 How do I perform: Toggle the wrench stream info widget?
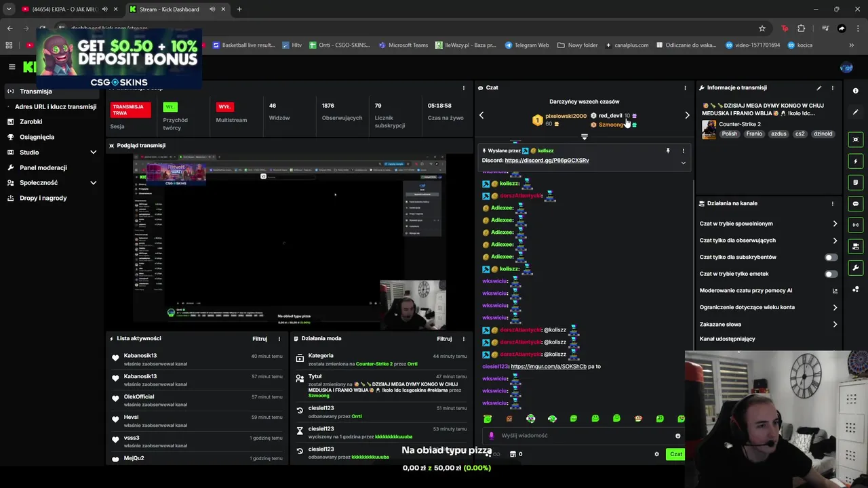pos(856,268)
